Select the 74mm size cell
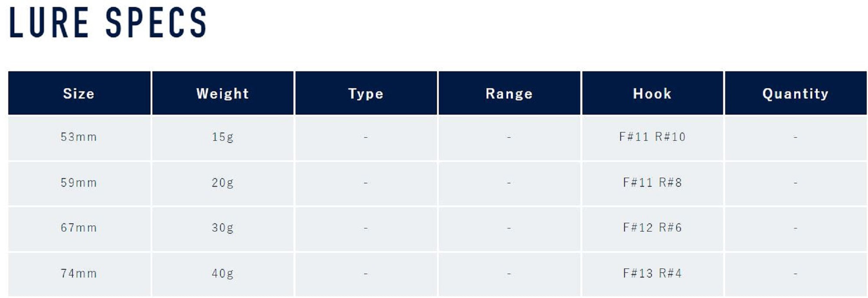The width and height of the screenshot is (868, 298). [x=79, y=274]
